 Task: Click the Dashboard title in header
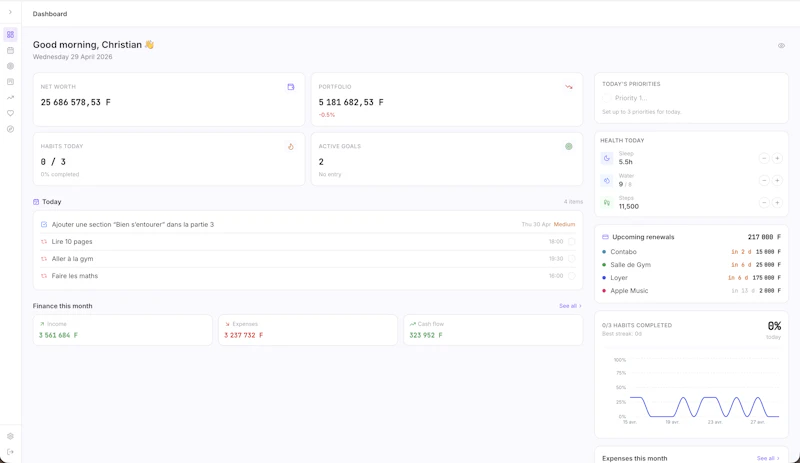click(50, 14)
